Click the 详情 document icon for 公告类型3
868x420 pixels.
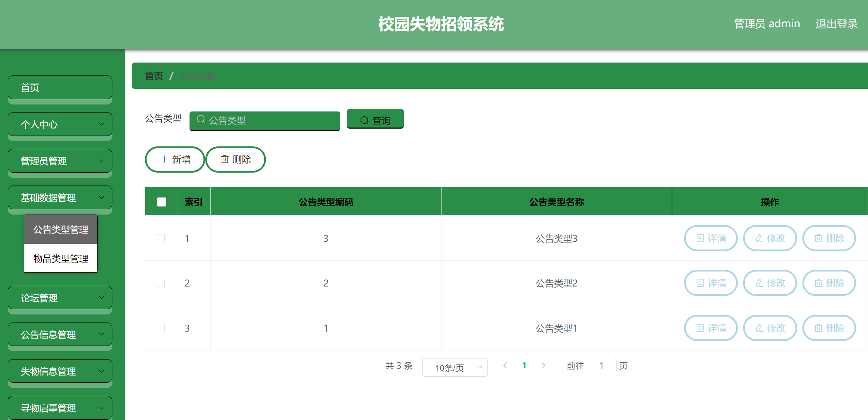pos(700,238)
